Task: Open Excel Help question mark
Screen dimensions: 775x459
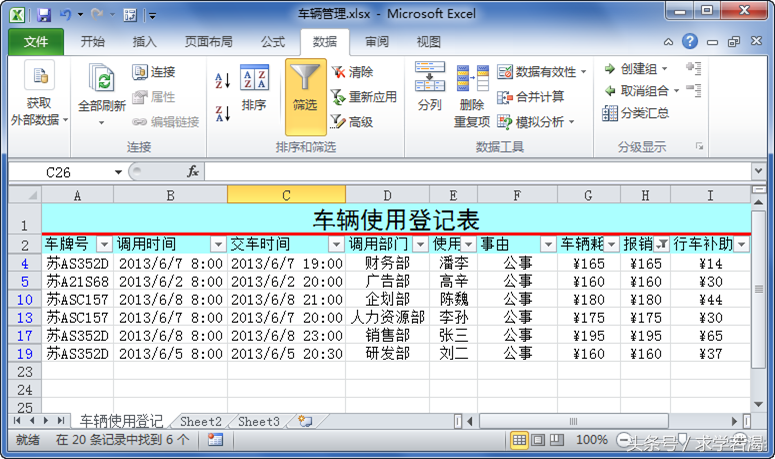Action: click(x=689, y=42)
